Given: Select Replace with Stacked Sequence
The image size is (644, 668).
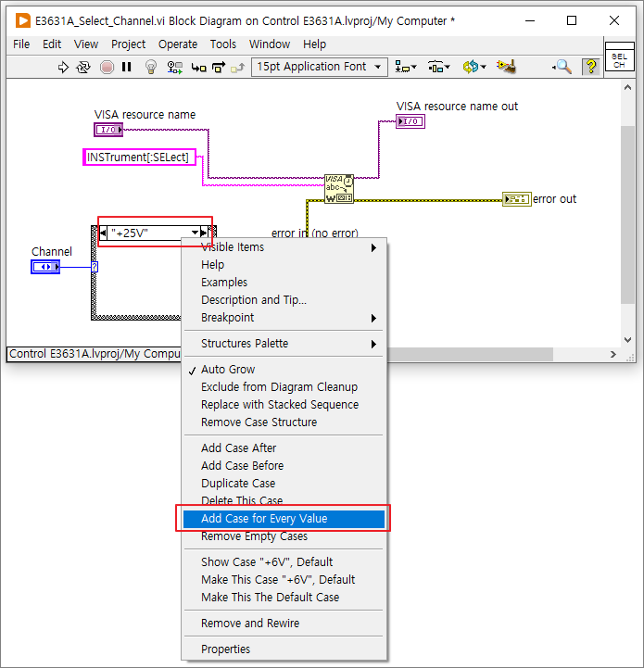Looking at the screenshot, I should (284, 405).
